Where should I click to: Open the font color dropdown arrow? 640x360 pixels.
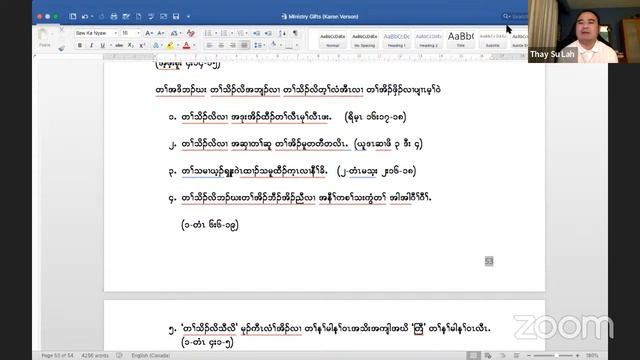click(194, 46)
